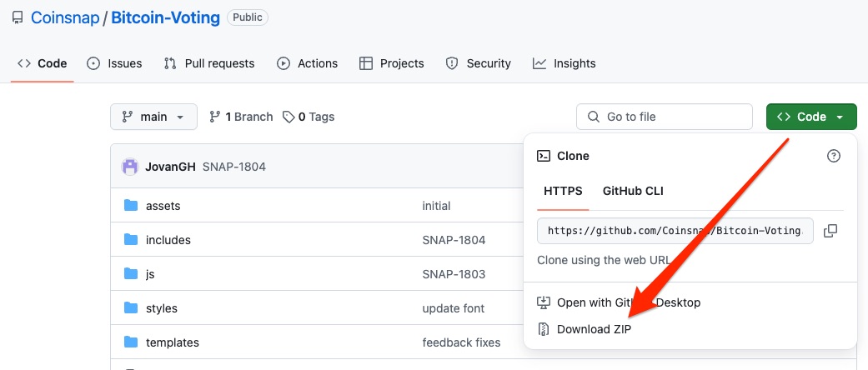Click the includes folder icon
This screenshot has width=868, height=370.
131,239
